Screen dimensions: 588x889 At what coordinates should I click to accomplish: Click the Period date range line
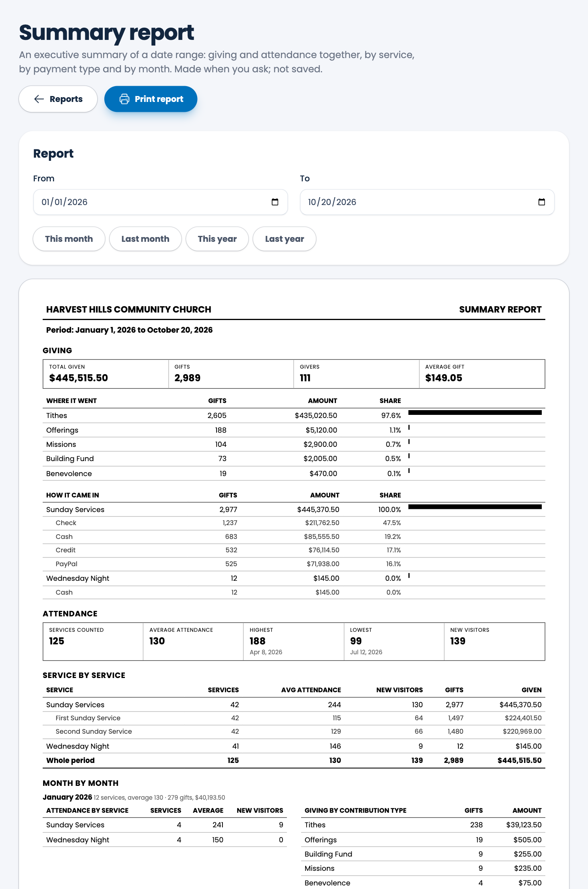[129, 330]
